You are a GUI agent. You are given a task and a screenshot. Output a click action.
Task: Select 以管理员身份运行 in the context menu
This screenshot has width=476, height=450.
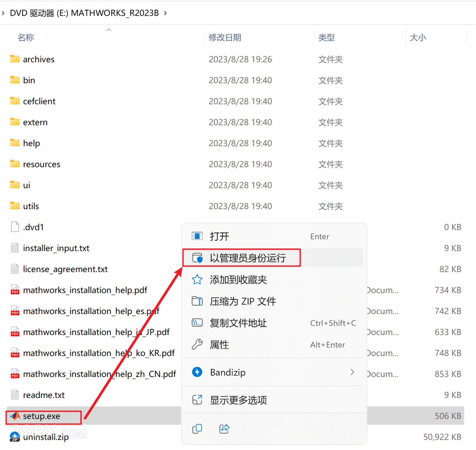click(x=274, y=258)
